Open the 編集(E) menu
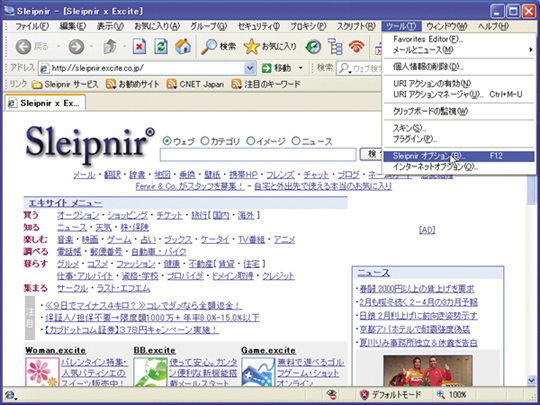Screen dimensions: 540x405 (x=72, y=26)
